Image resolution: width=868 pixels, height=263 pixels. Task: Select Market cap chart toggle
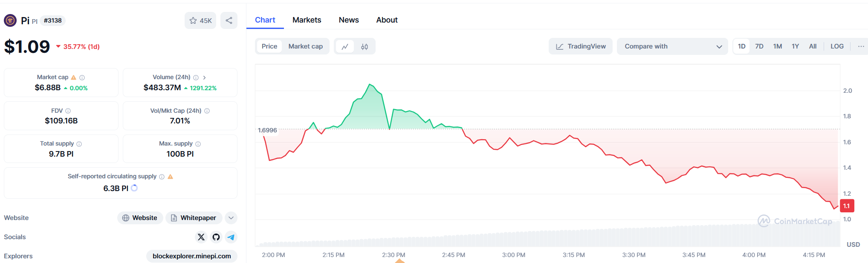click(306, 46)
